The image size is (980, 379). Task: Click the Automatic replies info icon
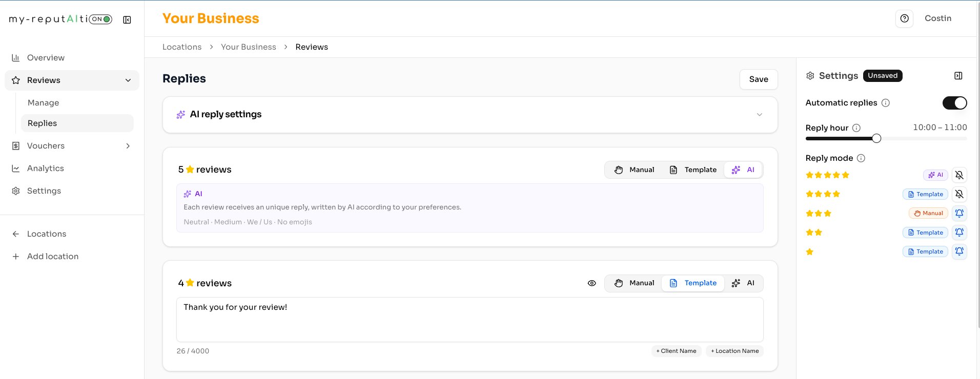[886, 103]
